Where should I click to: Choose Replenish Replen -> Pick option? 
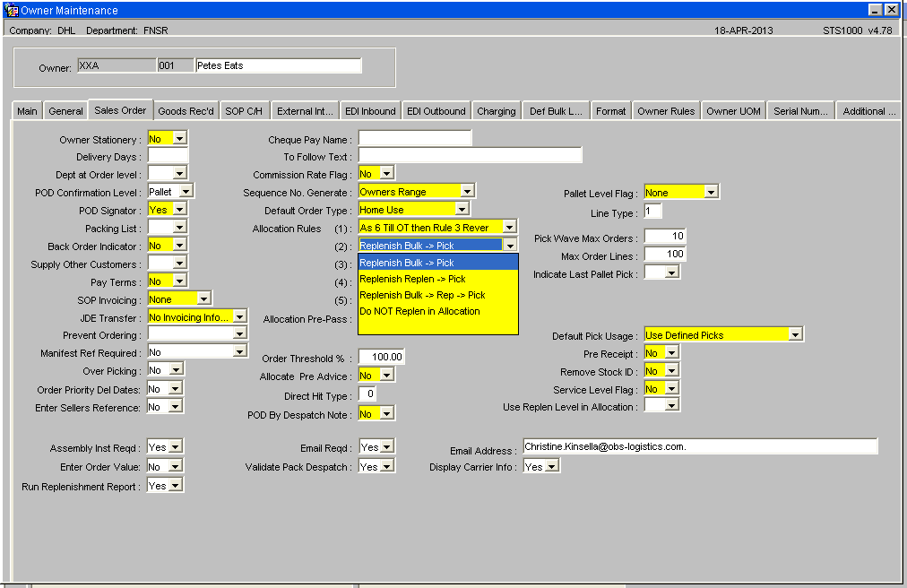click(x=438, y=279)
